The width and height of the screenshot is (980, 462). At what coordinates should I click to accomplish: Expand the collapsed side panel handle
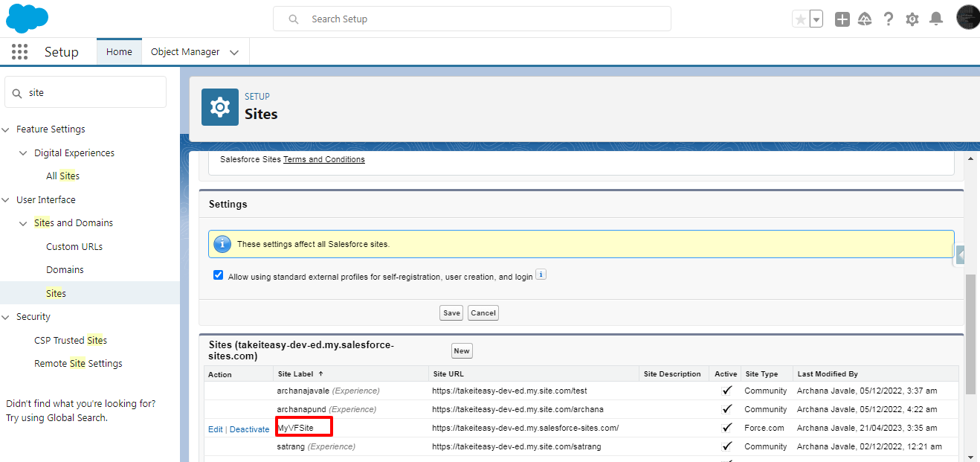tap(961, 255)
